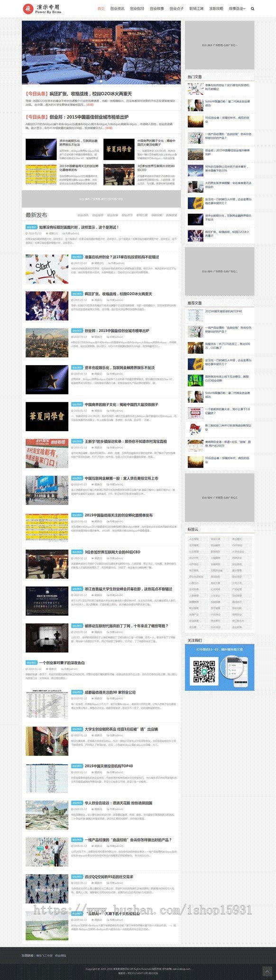Click the red site logo 演示专用
This screenshot has width=276, height=980.
[x=42, y=9]
